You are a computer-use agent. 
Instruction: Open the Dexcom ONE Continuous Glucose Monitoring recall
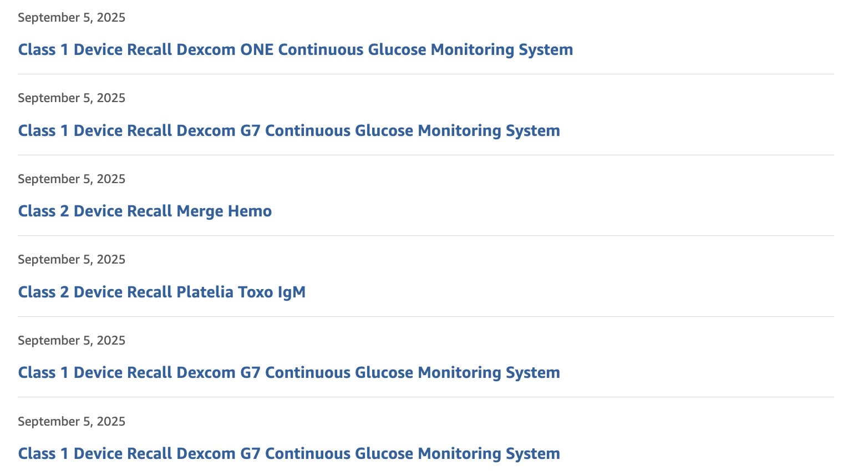296,49
